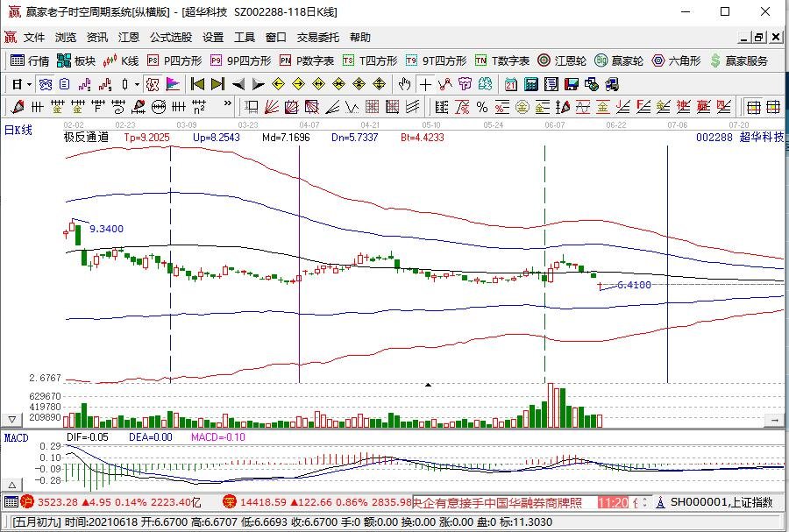Screen dimensions: 789x532
Task: Expand the candlestick style dropdown arrow
Action: pos(137,84)
